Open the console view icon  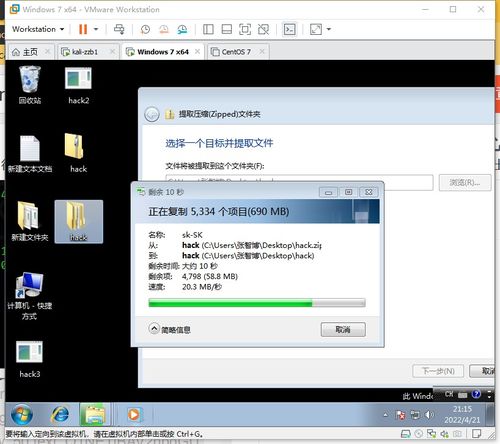pyautogui.click(x=289, y=29)
